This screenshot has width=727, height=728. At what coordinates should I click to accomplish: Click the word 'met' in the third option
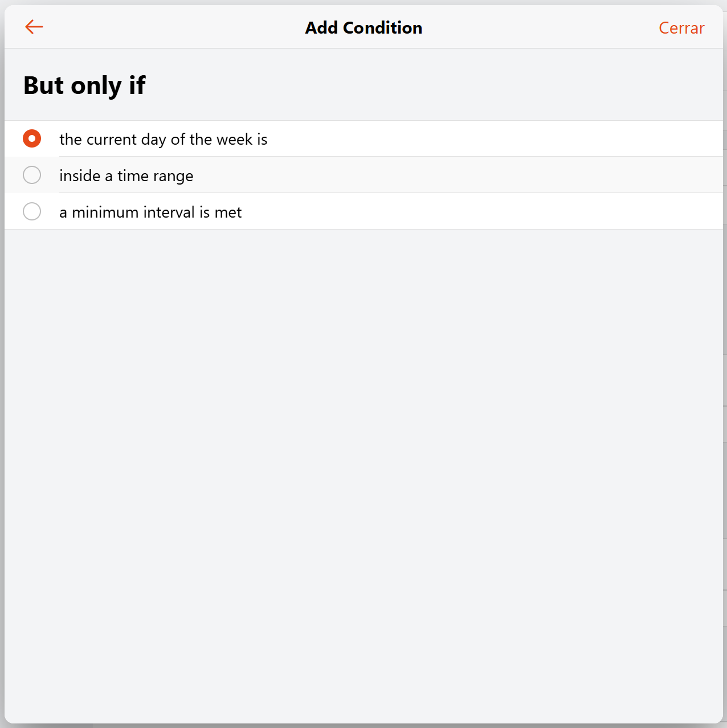(x=228, y=212)
